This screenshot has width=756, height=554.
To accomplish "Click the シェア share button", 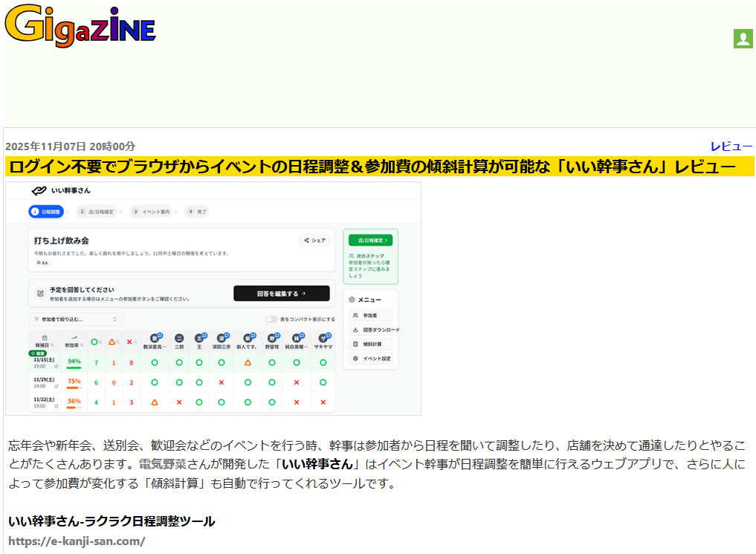I will (315, 240).
